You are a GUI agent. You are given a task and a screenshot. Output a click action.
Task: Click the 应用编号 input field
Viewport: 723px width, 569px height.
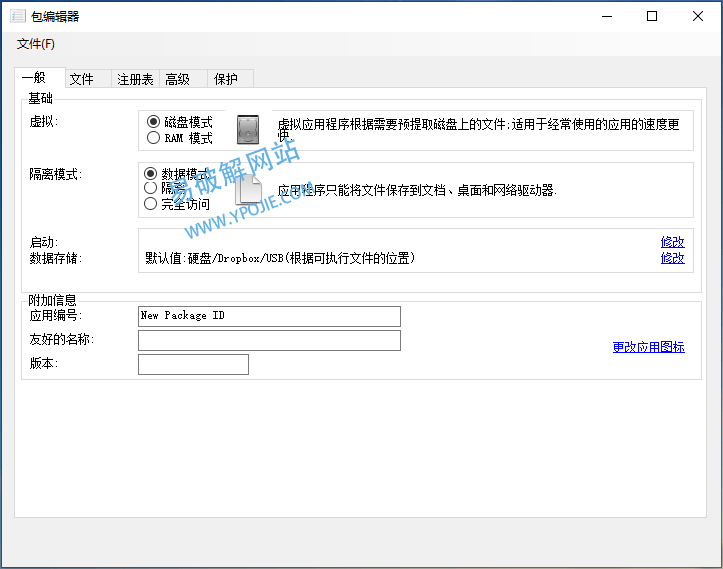point(269,316)
